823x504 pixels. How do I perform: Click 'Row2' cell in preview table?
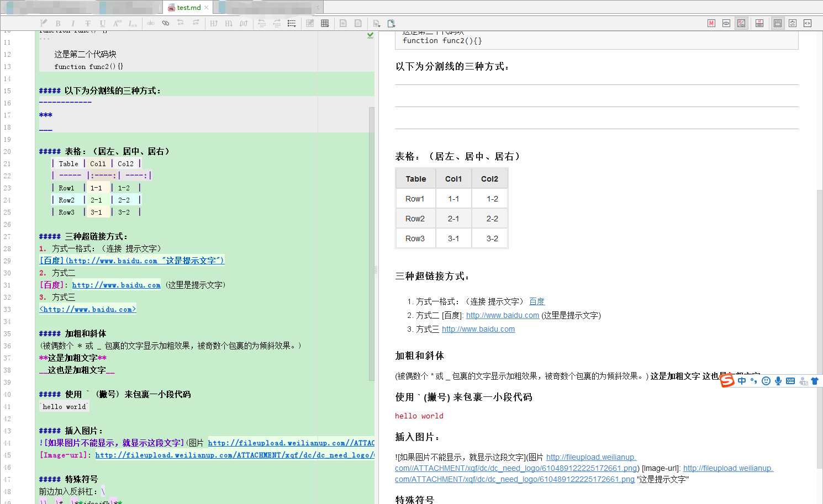point(415,219)
